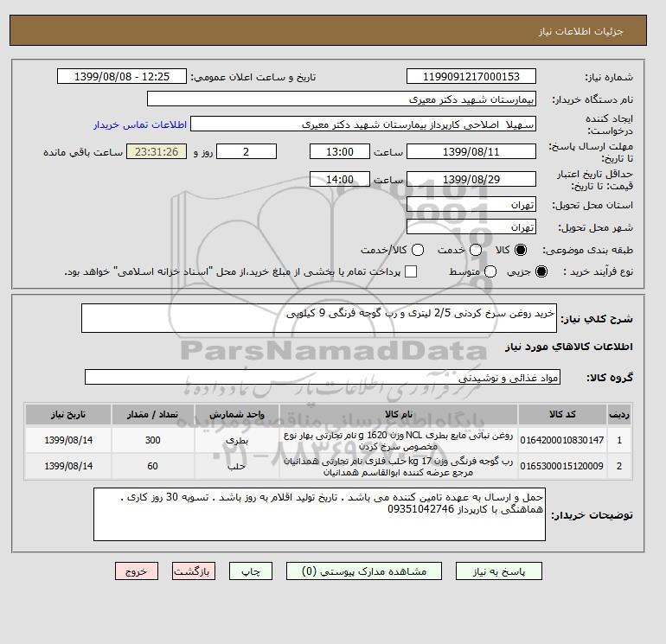Click the واحد شمارش column header
Screen dimensions: 666x644
pyautogui.click(x=237, y=414)
